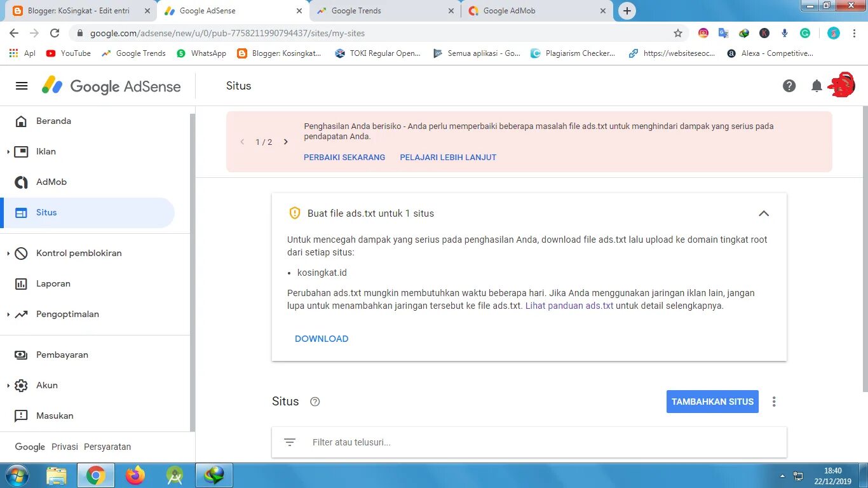Open File Explorer from taskbar
The image size is (868, 488).
pyautogui.click(x=57, y=475)
